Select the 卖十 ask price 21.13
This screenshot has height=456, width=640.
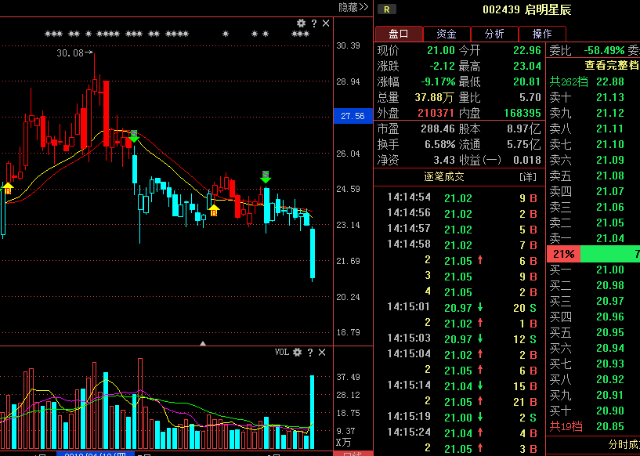point(610,97)
